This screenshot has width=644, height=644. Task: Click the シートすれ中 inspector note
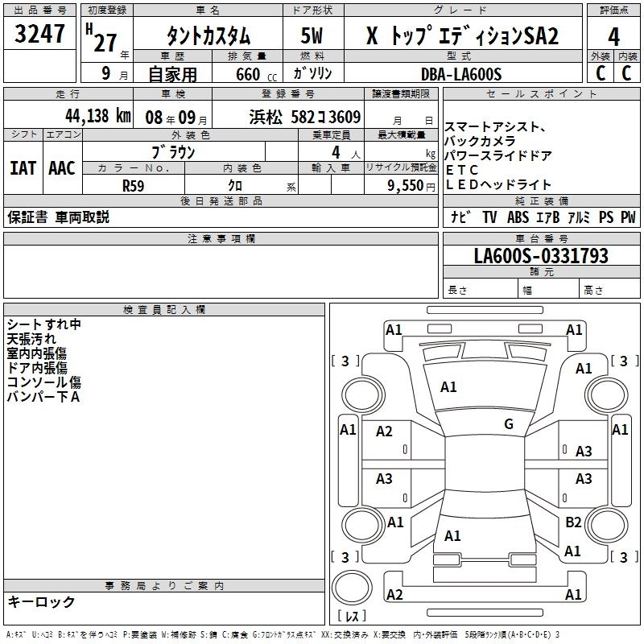click(x=44, y=324)
